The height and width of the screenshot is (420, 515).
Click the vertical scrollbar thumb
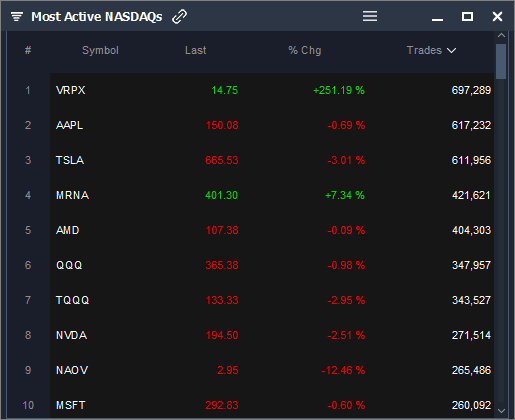(x=501, y=62)
